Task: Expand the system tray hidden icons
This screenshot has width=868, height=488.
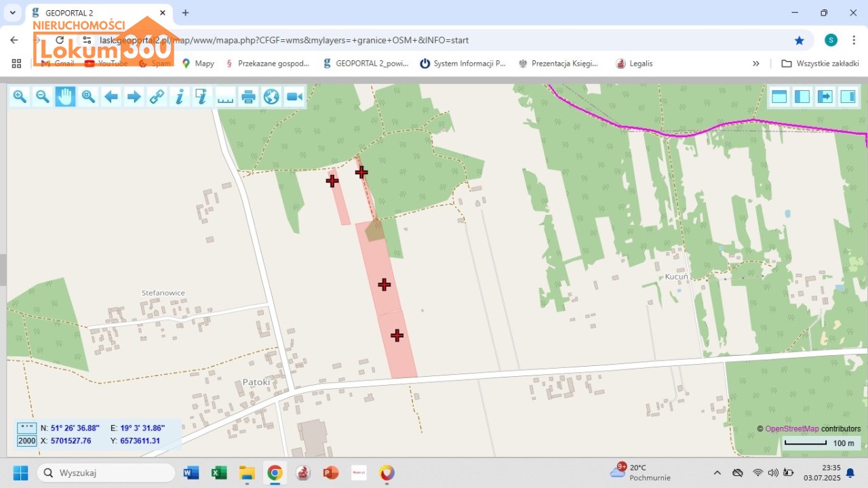Action: pos(717,472)
